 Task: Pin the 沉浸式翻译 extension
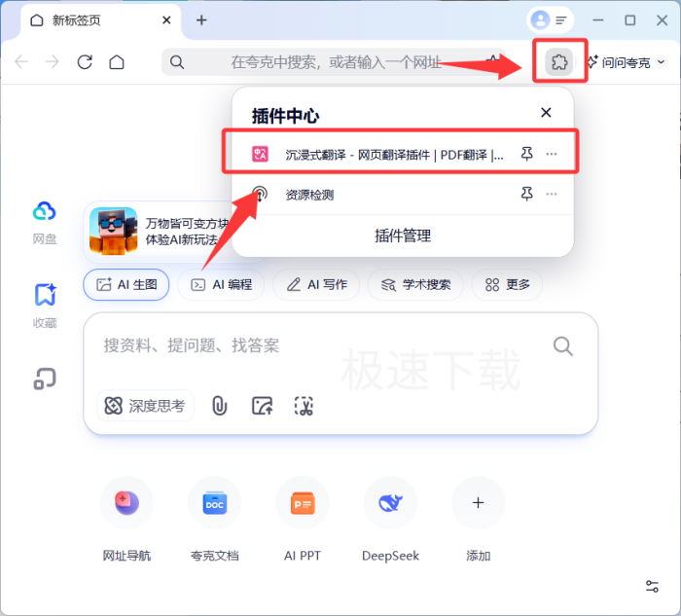click(x=526, y=154)
